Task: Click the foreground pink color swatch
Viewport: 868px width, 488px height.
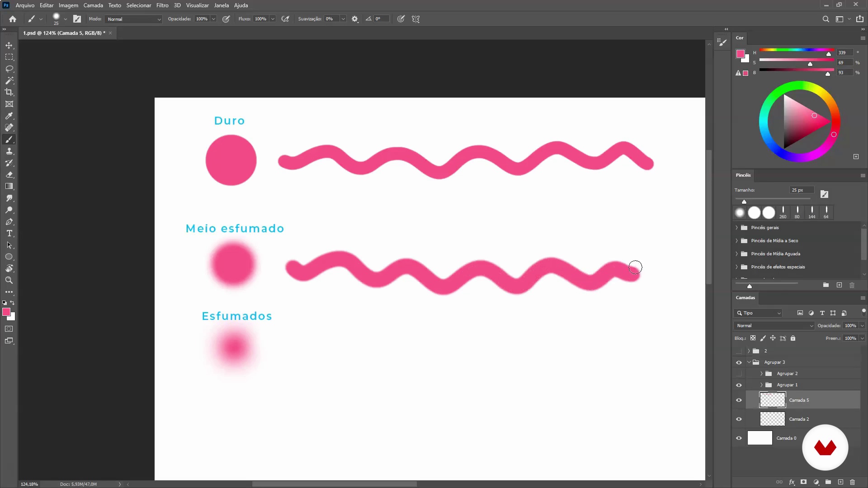Action: pos(6,312)
